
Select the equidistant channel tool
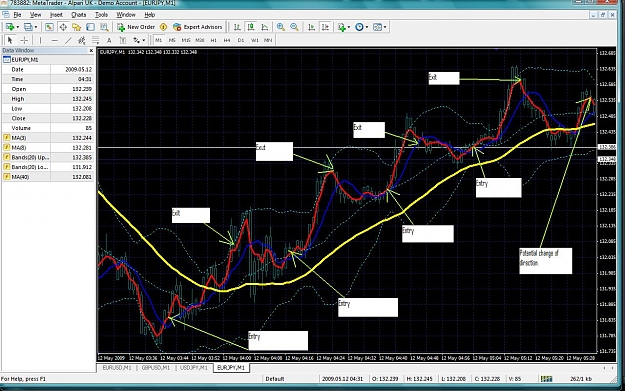[x=82, y=40]
